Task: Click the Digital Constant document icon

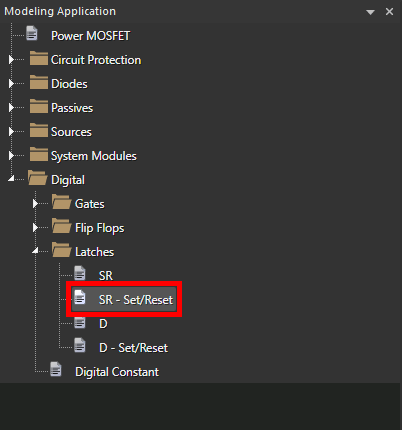Action: [x=56, y=369]
